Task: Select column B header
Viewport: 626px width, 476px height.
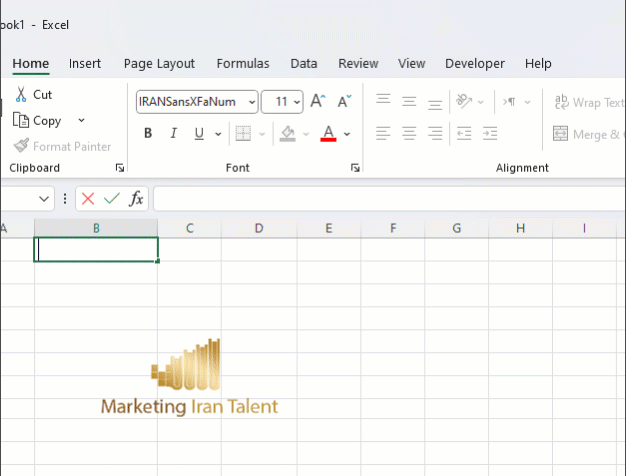Action: click(96, 228)
